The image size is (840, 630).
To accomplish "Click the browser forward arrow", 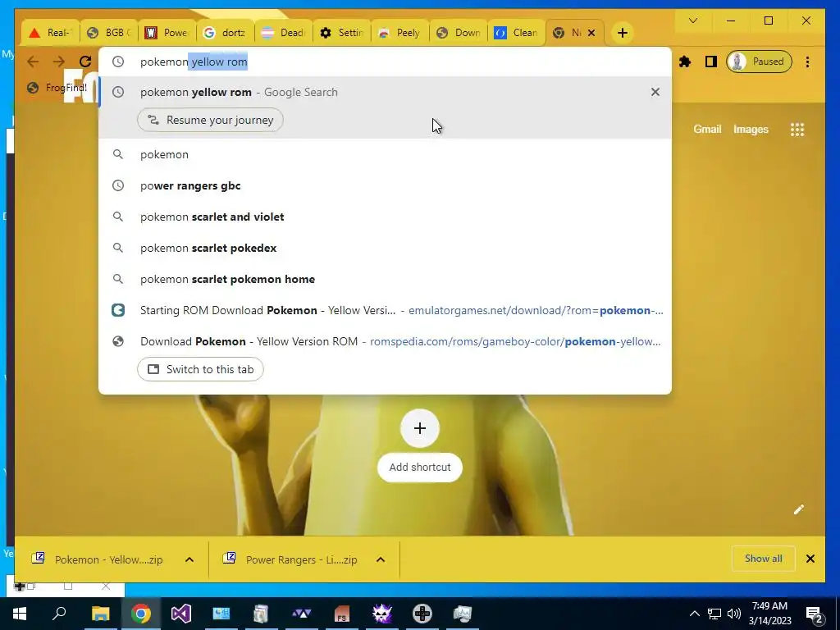I will (59, 62).
